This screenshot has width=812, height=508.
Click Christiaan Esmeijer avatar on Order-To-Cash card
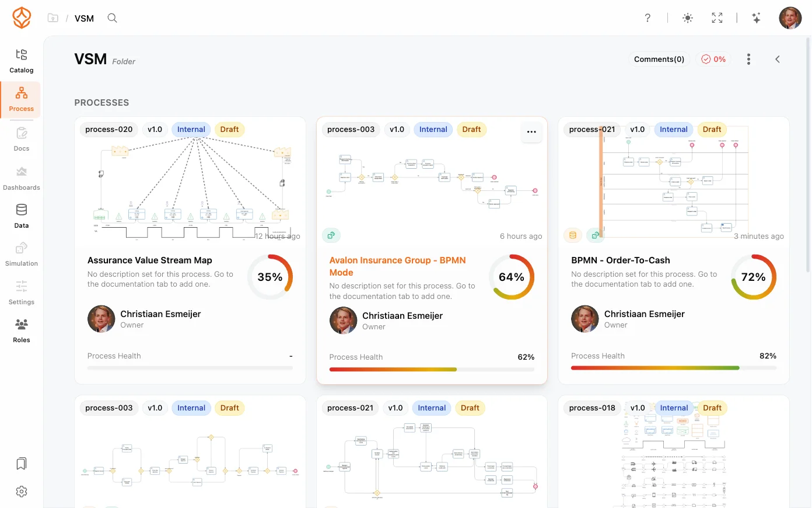click(585, 319)
